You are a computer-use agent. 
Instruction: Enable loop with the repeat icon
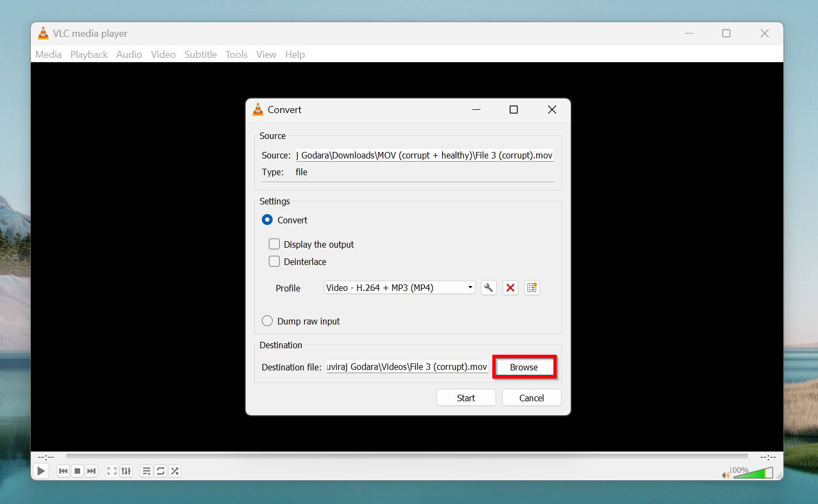(x=160, y=471)
